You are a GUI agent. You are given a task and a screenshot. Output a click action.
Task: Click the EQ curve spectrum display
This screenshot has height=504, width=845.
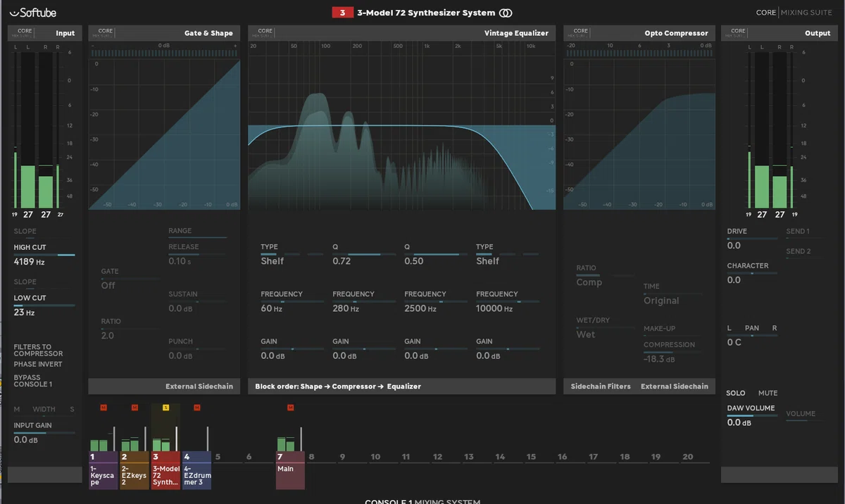coord(401,134)
